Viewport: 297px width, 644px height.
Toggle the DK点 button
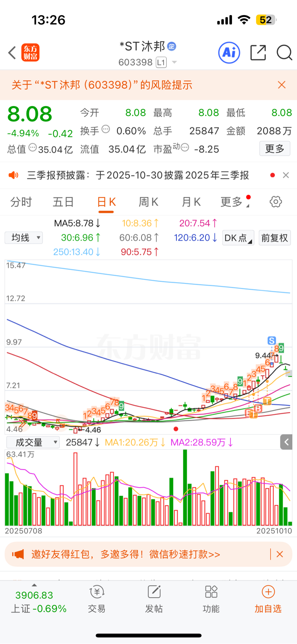[238, 238]
